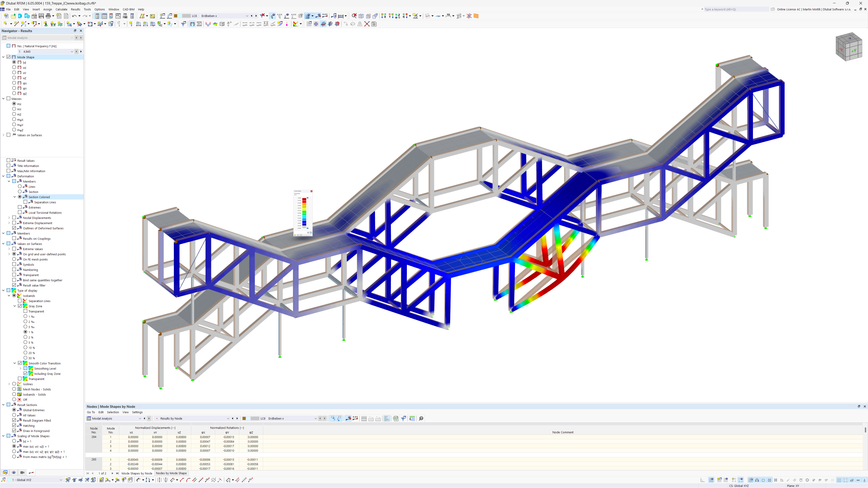The height and width of the screenshot is (488, 868).
Task: Click the Print icon in toolbar
Action: pos(48,16)
